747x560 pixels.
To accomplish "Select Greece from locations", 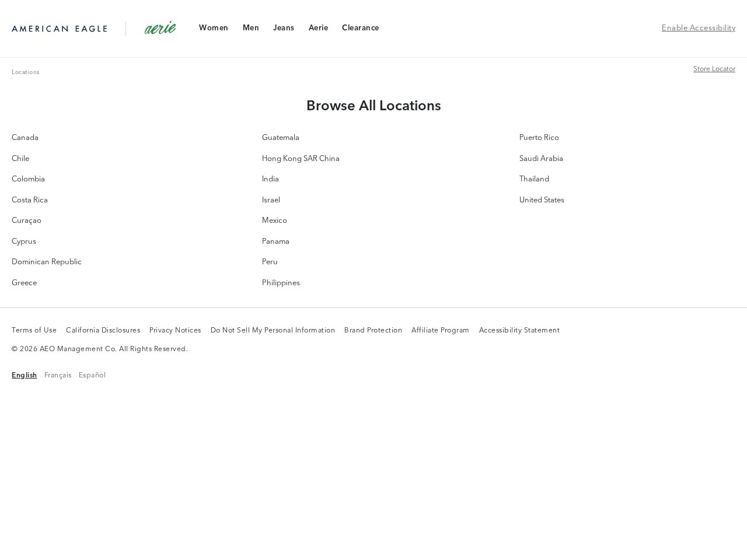I will 24,283.
